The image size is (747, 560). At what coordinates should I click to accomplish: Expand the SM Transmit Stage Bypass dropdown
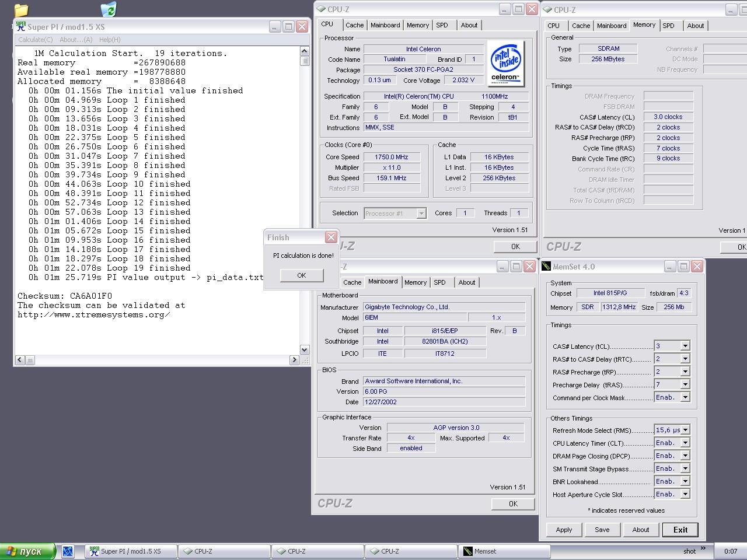coord(685,468)
